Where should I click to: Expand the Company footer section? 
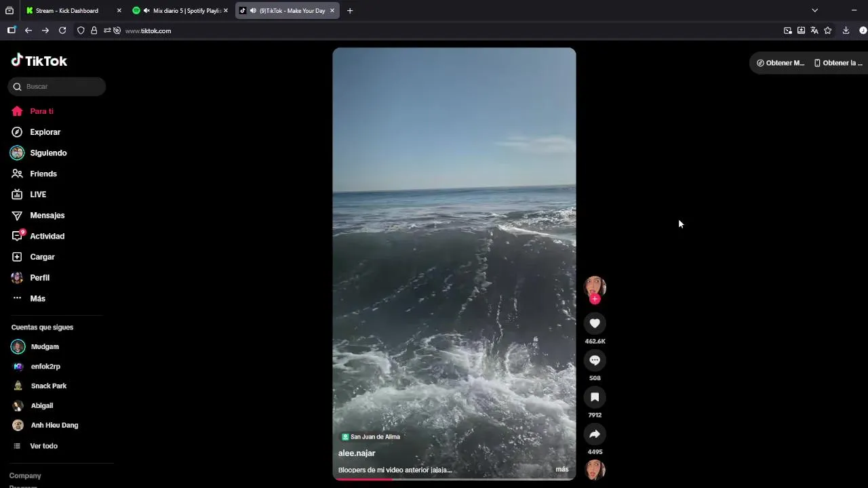coord(25,476)
